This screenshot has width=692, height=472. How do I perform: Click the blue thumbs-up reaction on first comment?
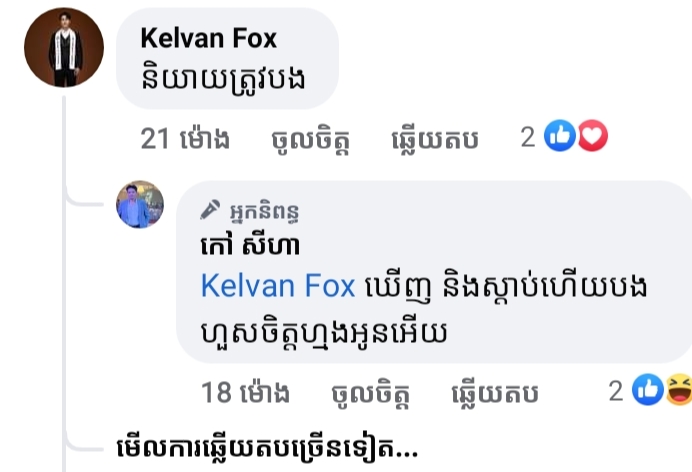tap(560, 135)
